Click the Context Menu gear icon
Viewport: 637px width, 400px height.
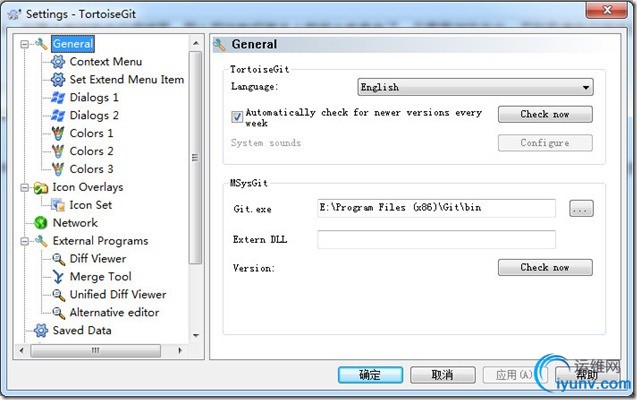(x=58, y=62)
